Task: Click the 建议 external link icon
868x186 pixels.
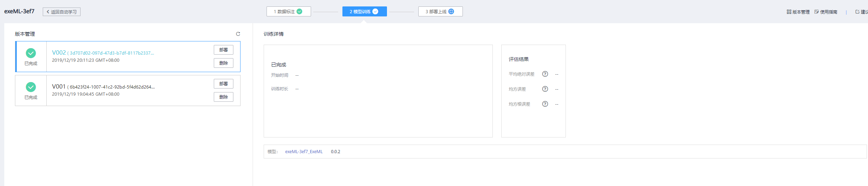Action: [x=857, y=12]
